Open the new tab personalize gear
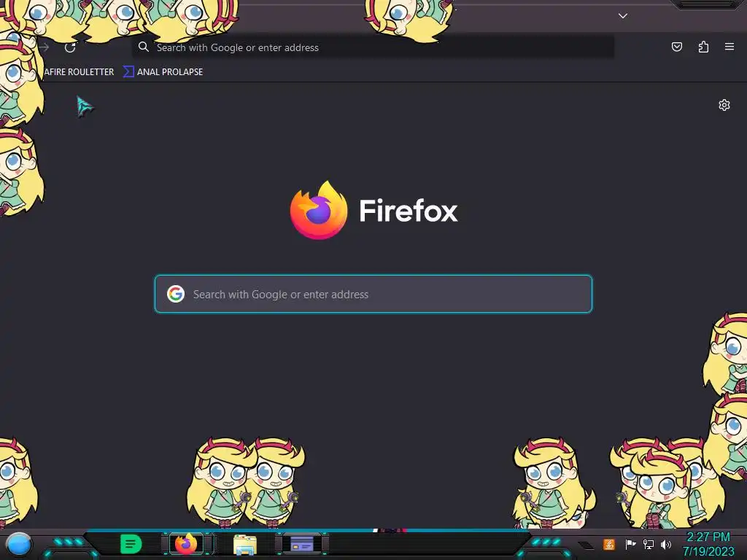Image resolution: width=747 pixels, height=560 pixels. pos(724,105)
